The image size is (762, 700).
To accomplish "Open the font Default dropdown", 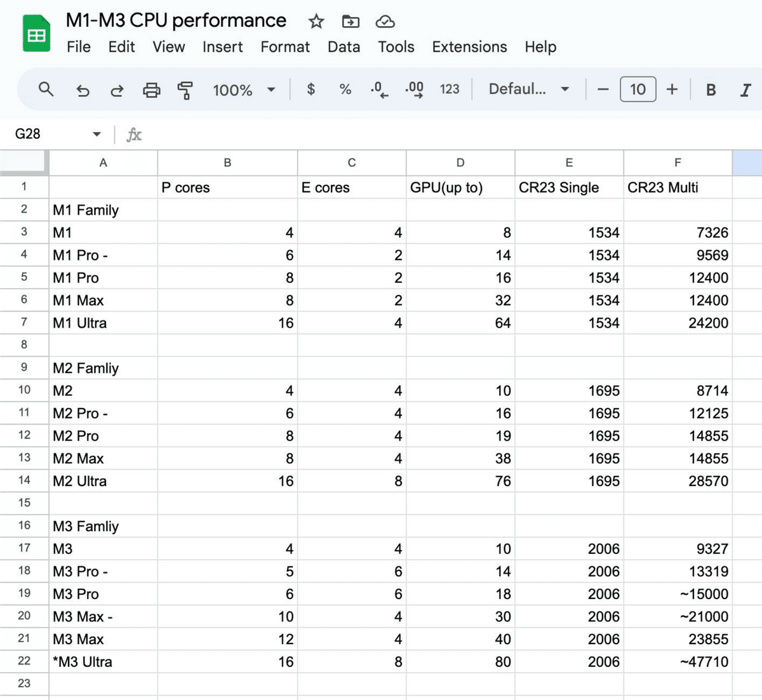I will (528, 89).
